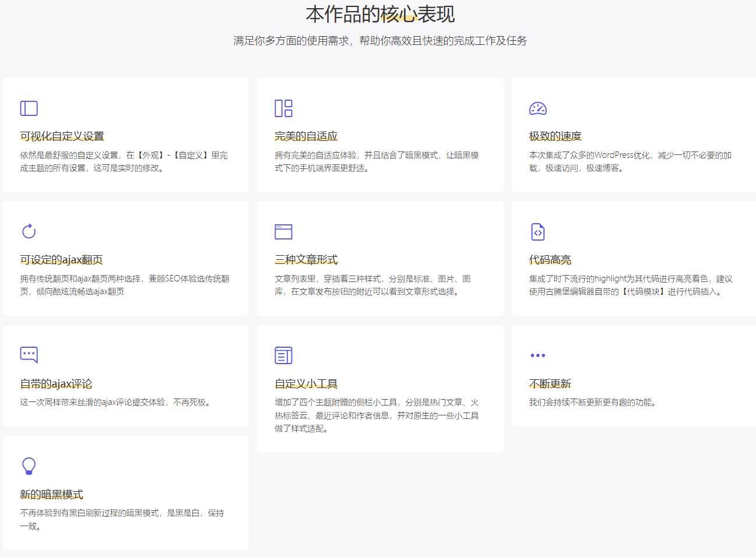The width and height of the screenshot is (756, 557).
Task: Click the description starting 增加了四个主题附赠的侧栏小工具
Action: [377, 415]
